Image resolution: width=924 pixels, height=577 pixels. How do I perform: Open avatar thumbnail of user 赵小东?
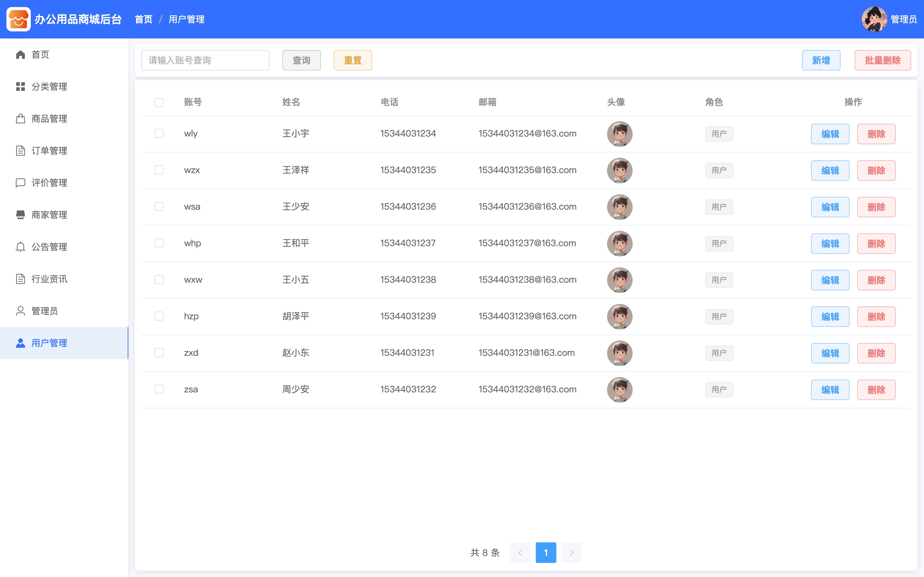coord(620,353)
